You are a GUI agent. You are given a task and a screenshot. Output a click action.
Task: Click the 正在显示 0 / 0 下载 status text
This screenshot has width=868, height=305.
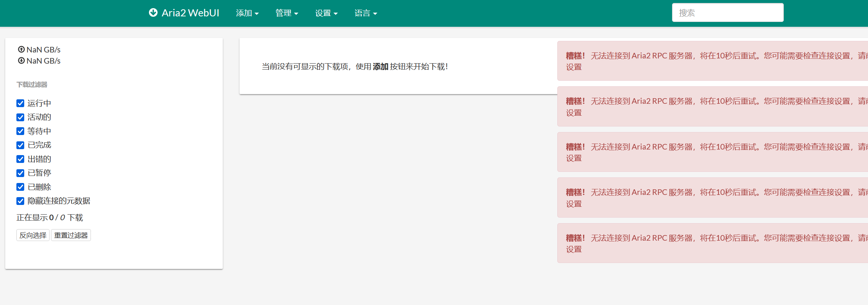tap(50, 218)
